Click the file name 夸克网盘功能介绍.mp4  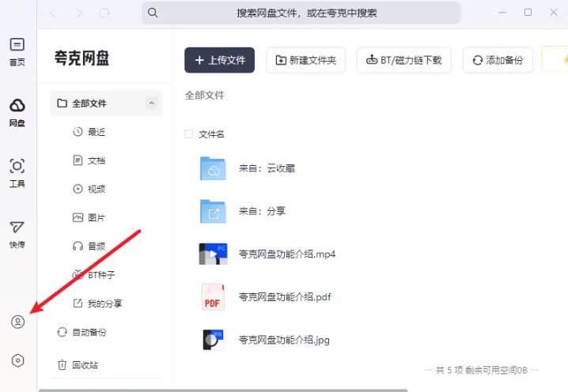click(287, 254)
